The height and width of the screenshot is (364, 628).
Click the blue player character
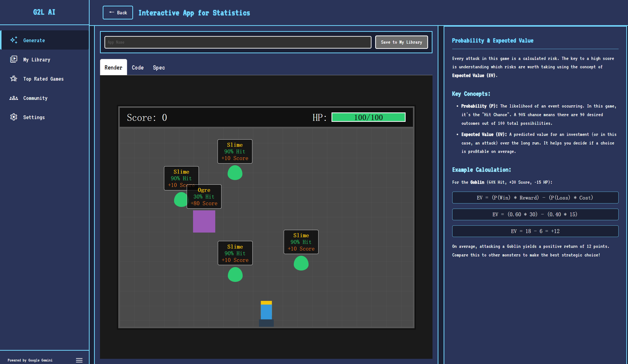point(266,311)
